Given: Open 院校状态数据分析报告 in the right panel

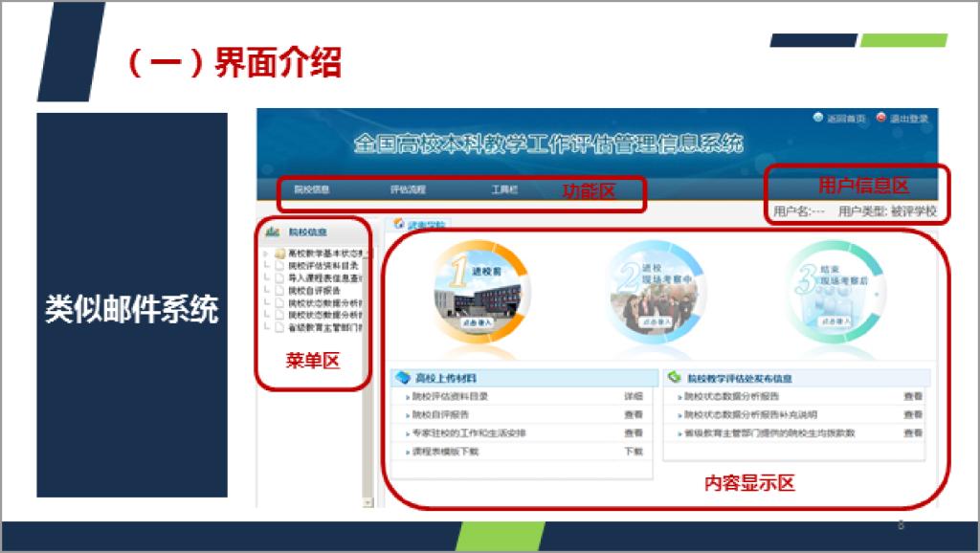Looking at the screenshot, I should pyautogui.click(x=732, y=396).
